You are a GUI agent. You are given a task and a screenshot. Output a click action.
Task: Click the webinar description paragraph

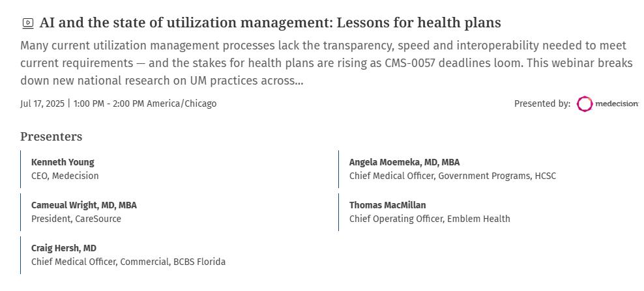click(x=326, y=63)
